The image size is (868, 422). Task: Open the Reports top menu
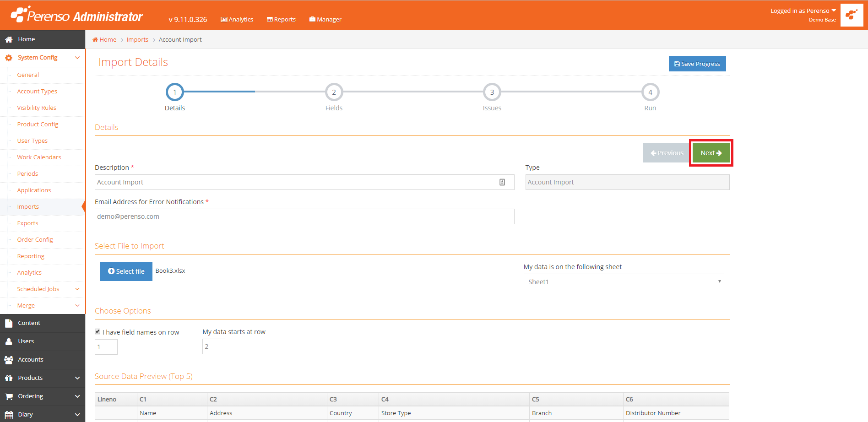(x=281, y=20)
